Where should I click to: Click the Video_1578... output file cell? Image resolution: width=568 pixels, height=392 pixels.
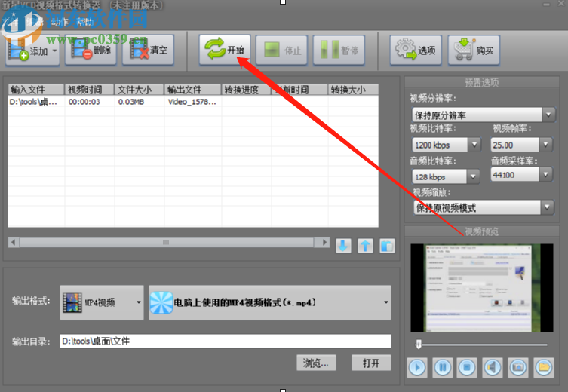click(192, 102)
